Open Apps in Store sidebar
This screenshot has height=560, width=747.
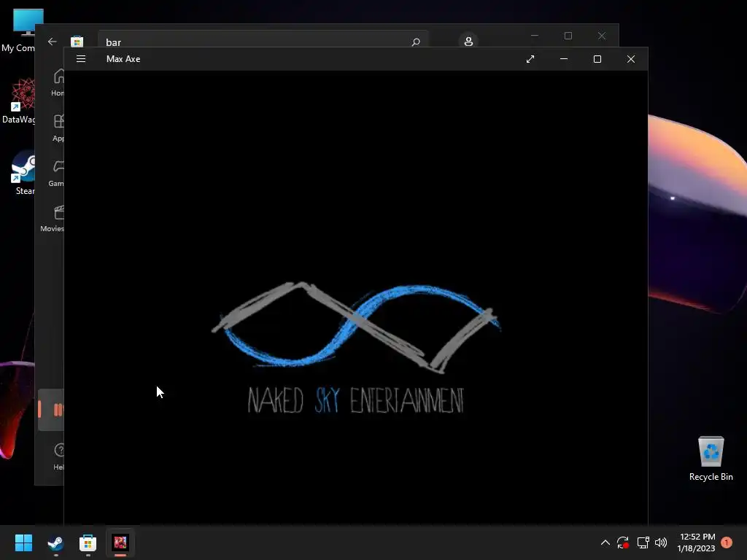tap(57, 128)
